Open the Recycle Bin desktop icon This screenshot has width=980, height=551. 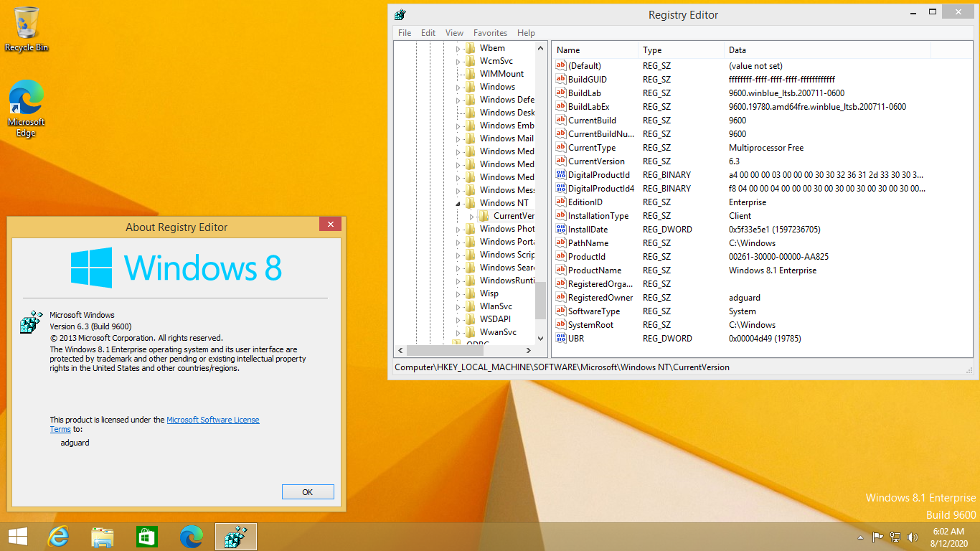27,29
